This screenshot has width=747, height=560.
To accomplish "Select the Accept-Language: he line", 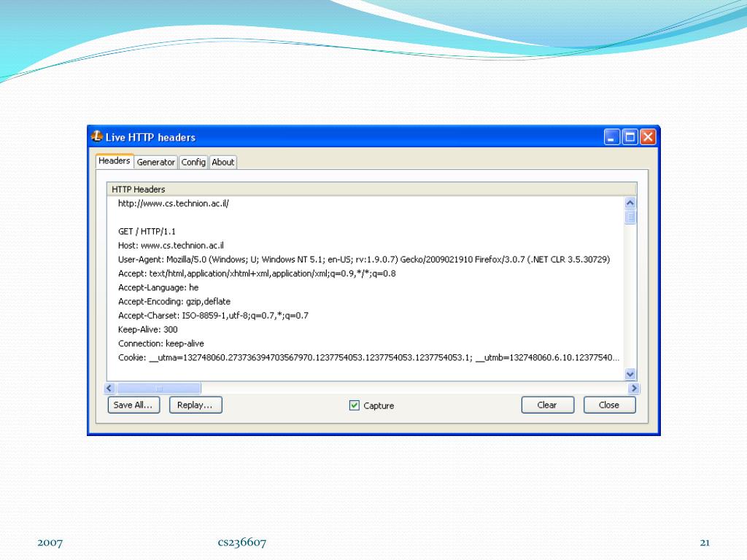I will (158, 287).
